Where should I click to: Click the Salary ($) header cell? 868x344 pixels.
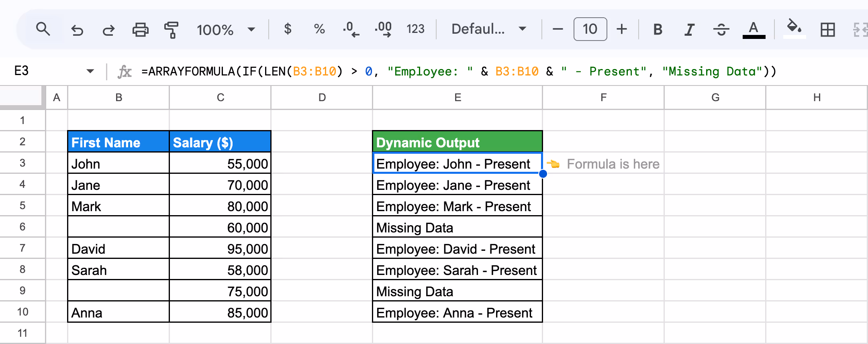[220, 142]
